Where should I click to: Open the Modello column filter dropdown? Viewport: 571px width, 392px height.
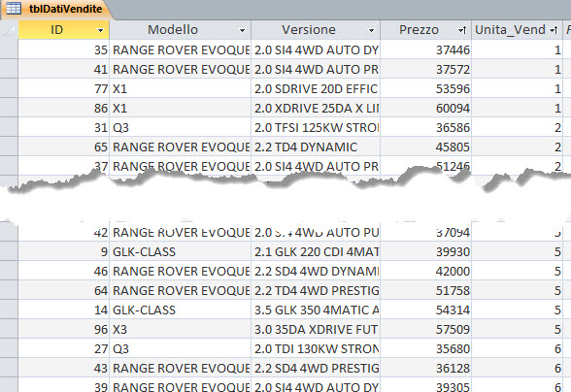[x=242, y=30]
